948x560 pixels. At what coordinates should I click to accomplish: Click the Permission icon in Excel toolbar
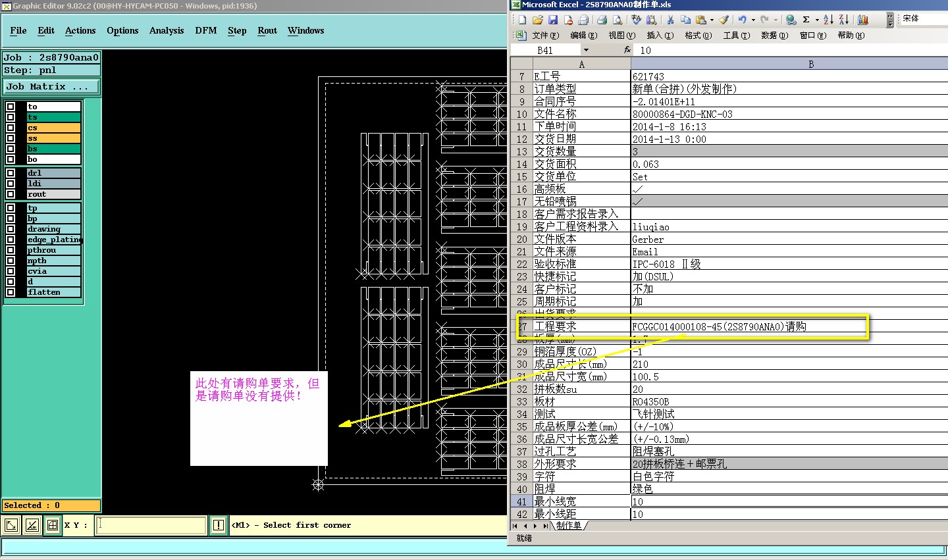point(568,20)
